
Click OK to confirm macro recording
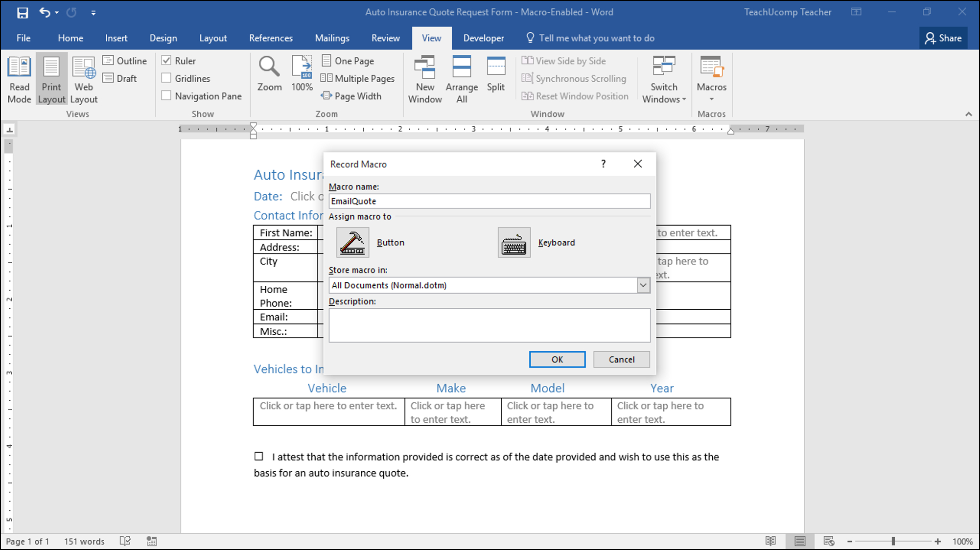click(x=557, y=359)
